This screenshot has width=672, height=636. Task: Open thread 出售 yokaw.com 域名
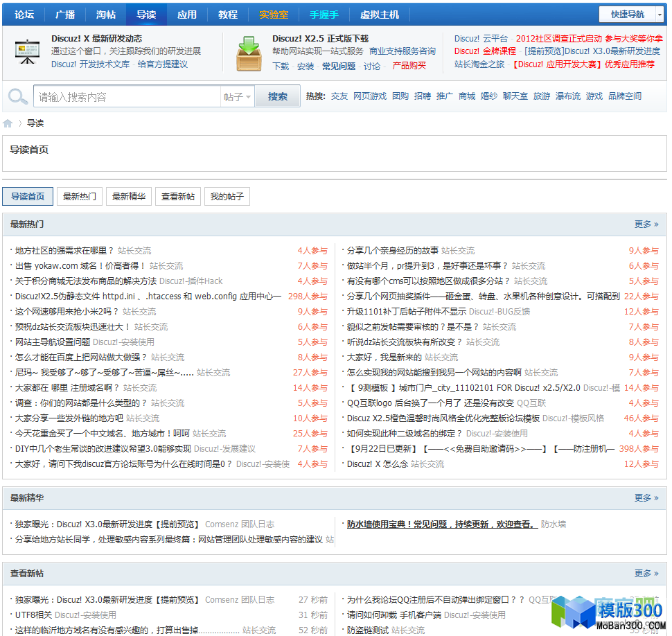pyautogui.click(x=80, y=266)
